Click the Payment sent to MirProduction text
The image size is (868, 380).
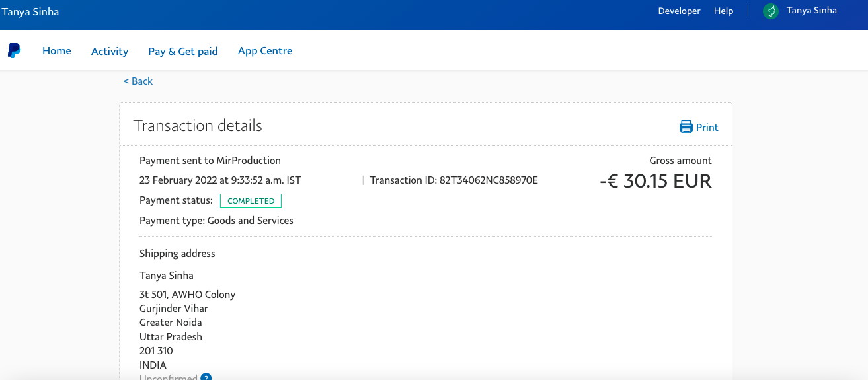click(210, 160)
